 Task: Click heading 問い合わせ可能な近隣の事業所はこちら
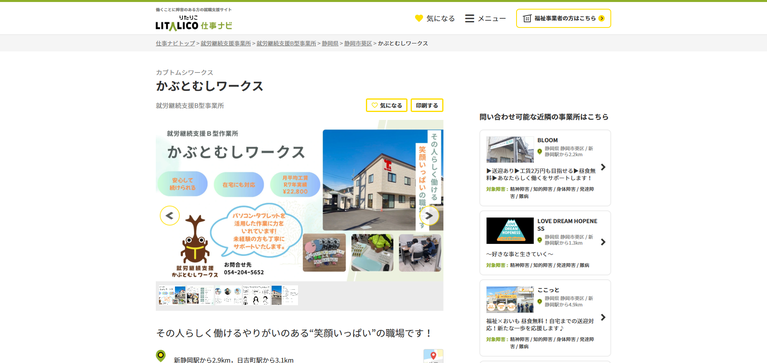544,117
